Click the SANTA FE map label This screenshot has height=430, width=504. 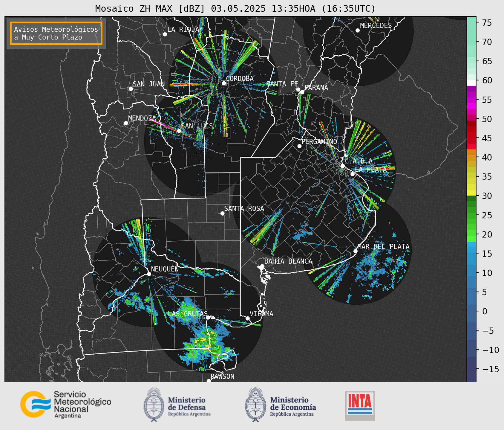[282, 84]
